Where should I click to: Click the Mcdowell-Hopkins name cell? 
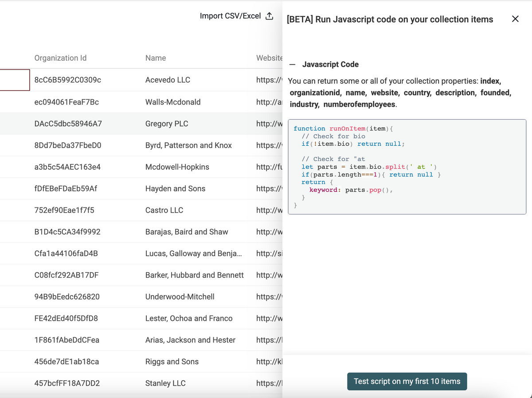point(177,167)
